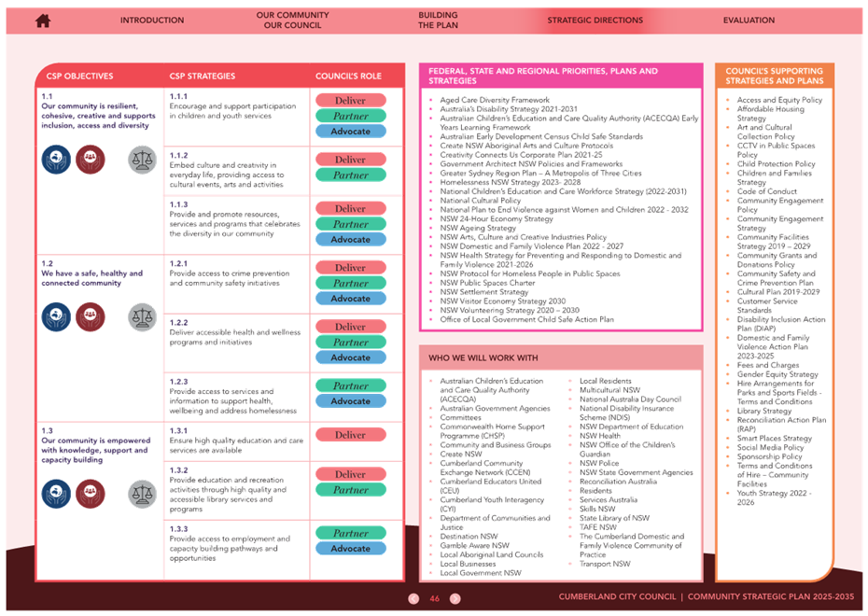
Task: Click the Advocate badge for strategy 1.2.3
Action: pos(350,401)
